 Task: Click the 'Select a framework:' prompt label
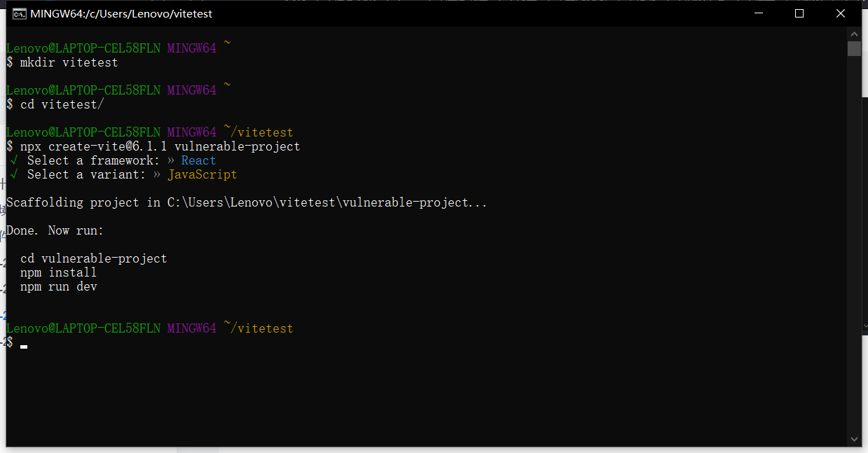point(93,160)
